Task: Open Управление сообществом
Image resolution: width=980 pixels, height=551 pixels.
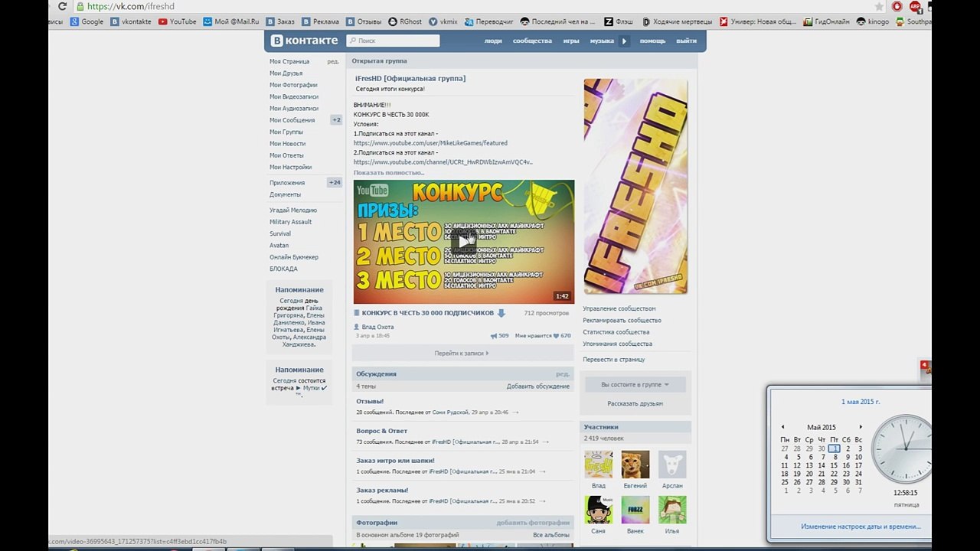Action: point(619,308)
